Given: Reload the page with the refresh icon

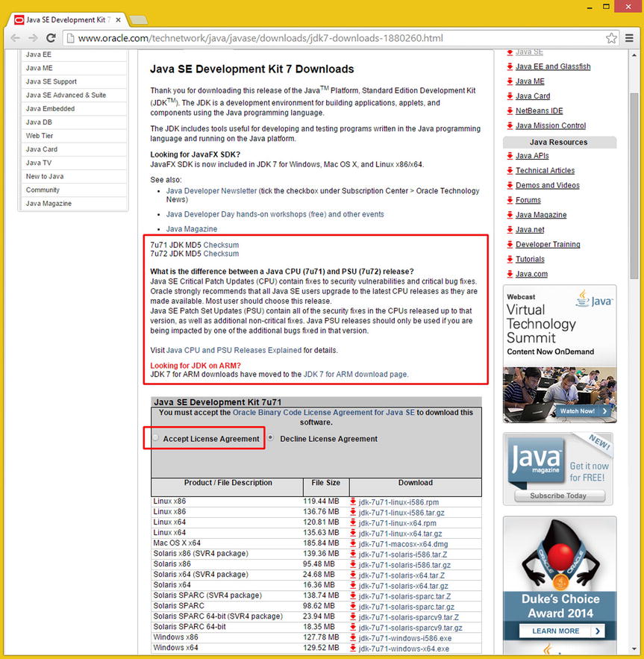Looking at the screenshot, I should (x=51, y=38).
